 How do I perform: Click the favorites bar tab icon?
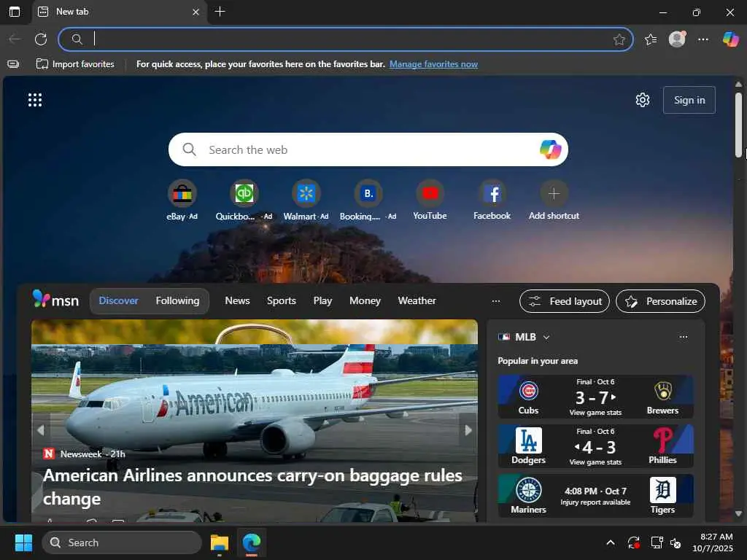point(13,64)
